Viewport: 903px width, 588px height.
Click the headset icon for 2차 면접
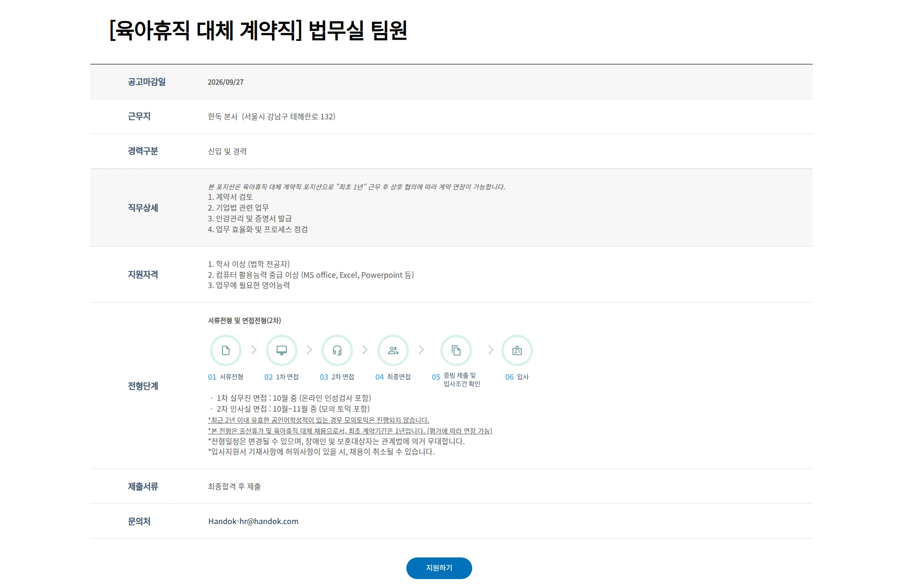pyautogui.click(x=337, y=351)
